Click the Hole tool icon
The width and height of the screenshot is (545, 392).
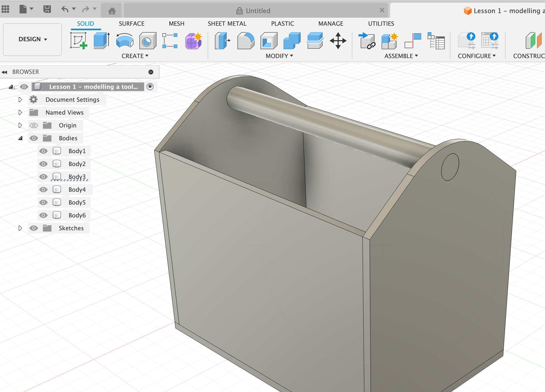tap(147, 41)
